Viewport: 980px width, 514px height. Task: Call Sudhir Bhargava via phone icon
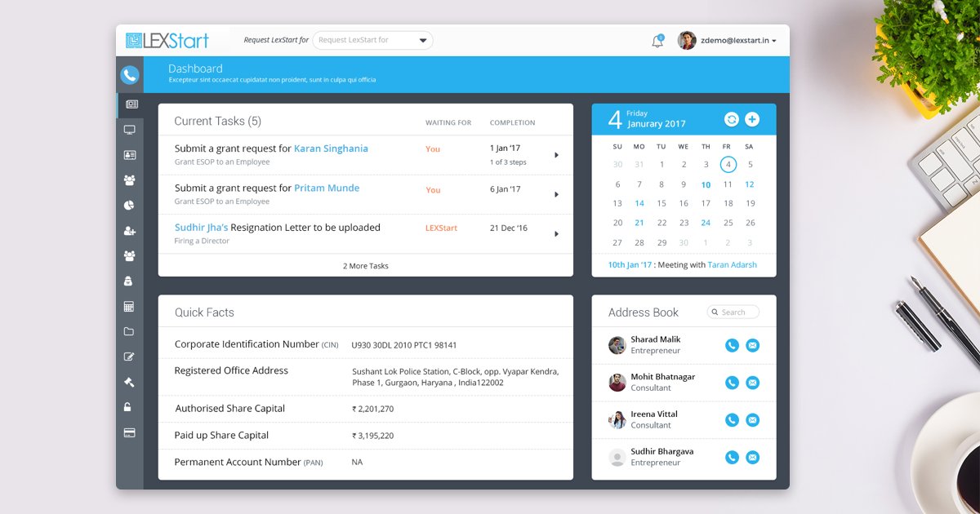click(x=732, y=458)
